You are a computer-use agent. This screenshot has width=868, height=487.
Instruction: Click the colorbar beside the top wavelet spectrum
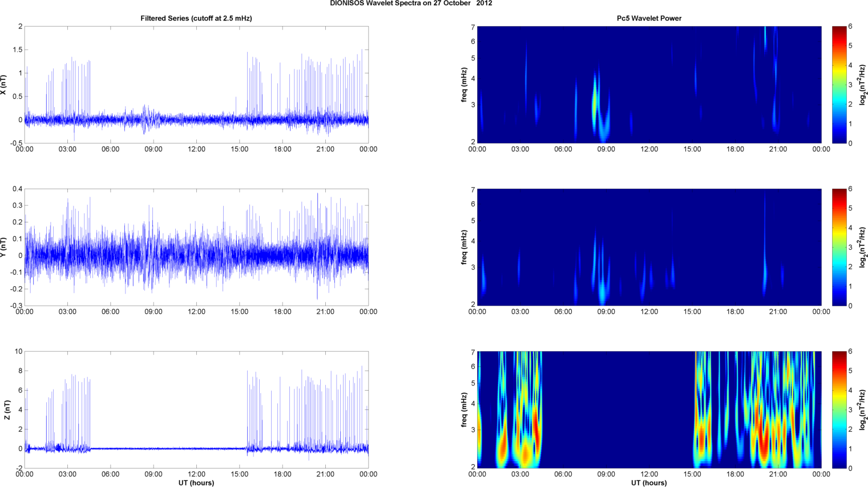(x=839, y=84)
